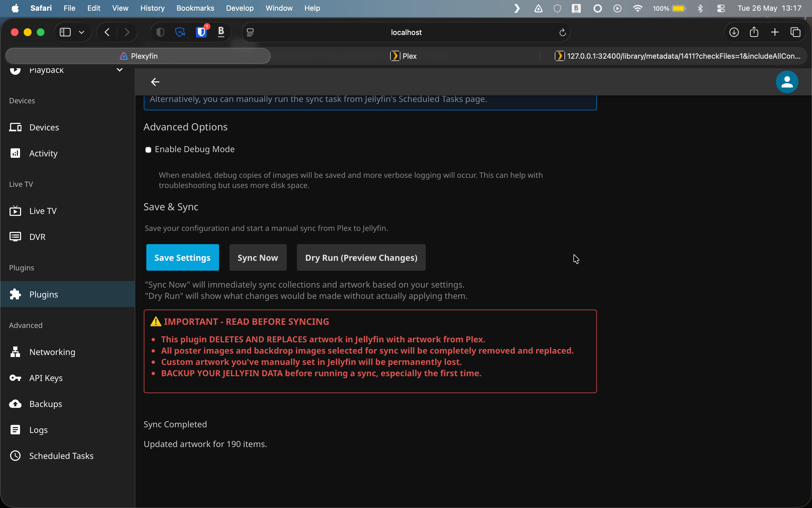Click the date and time in menu bar
The image size is (812, 508).
769,8
